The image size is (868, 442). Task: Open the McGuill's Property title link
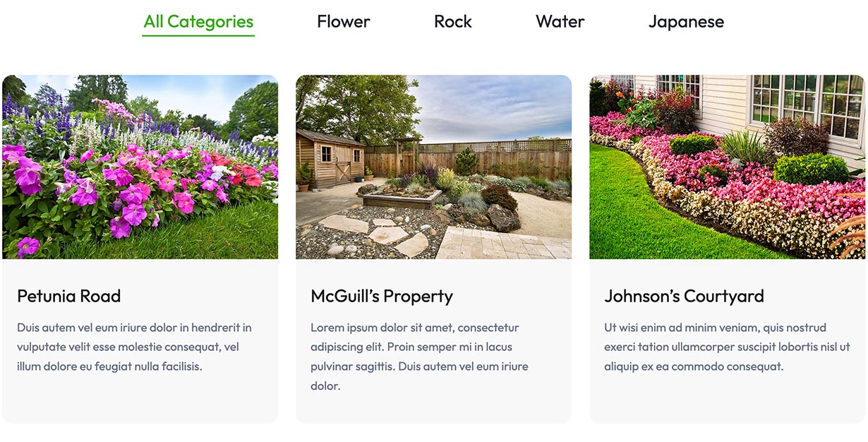(x=382, y=296)
